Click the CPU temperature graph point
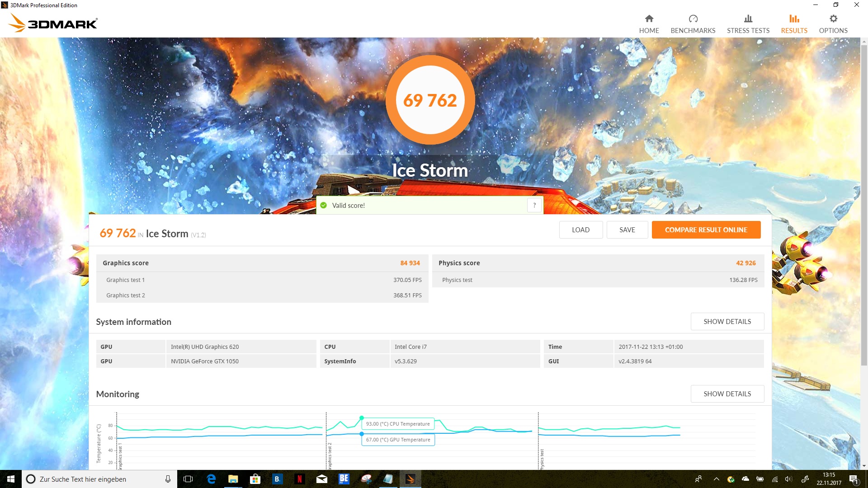The height and width of the screenshot is (488, 868). [x=362, y=418]
